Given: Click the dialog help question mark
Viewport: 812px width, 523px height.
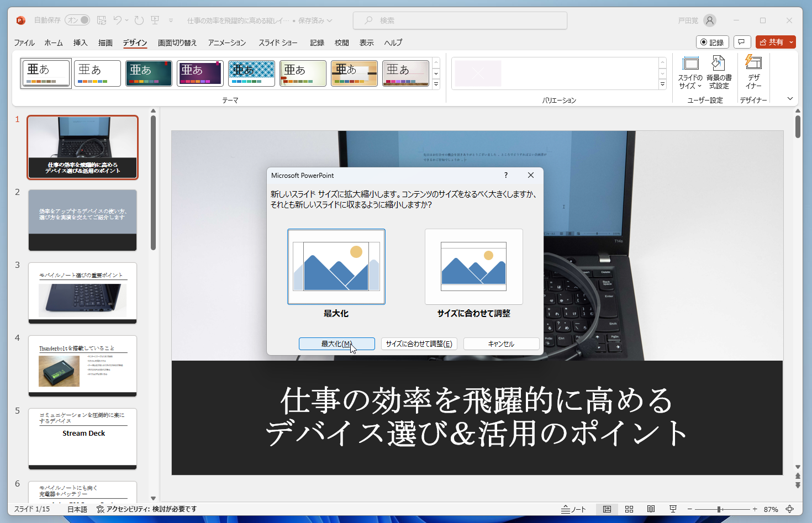Looking at the screenshot, I should click(x=506, y=175).
